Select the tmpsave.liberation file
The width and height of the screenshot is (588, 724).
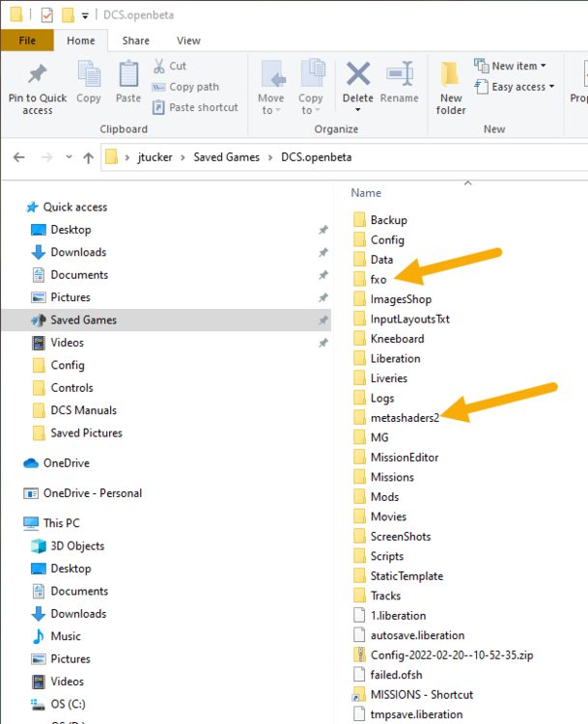coord(416,714)
